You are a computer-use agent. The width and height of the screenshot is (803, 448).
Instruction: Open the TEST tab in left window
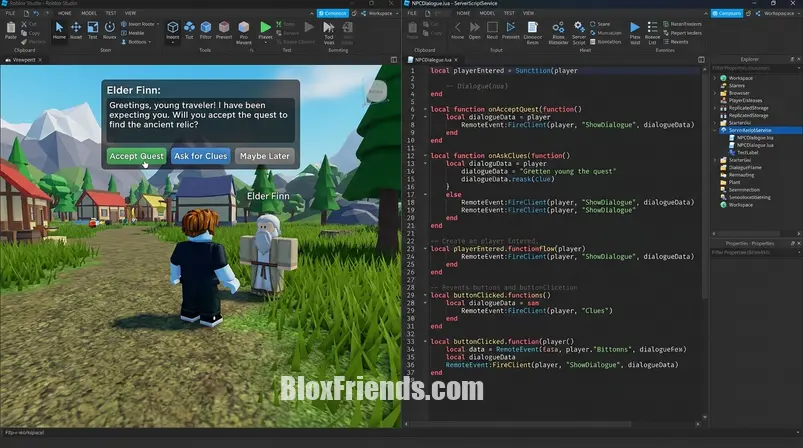click(111, 13)
